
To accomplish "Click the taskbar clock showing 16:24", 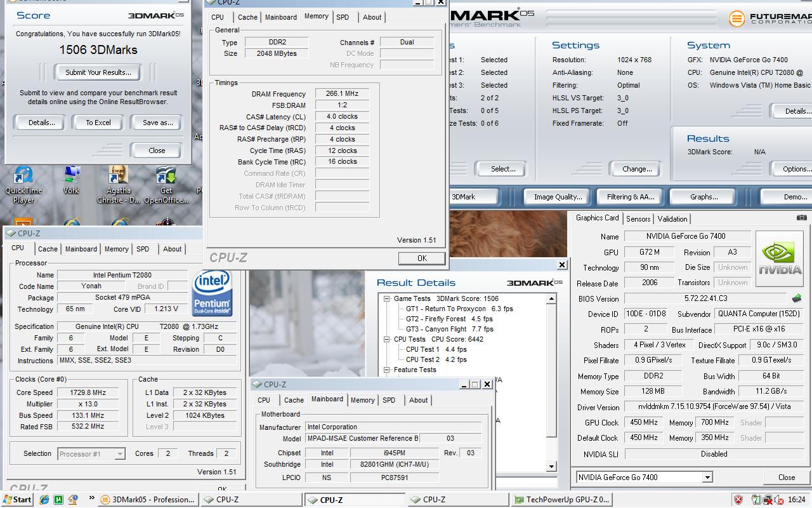I will 797,500.
